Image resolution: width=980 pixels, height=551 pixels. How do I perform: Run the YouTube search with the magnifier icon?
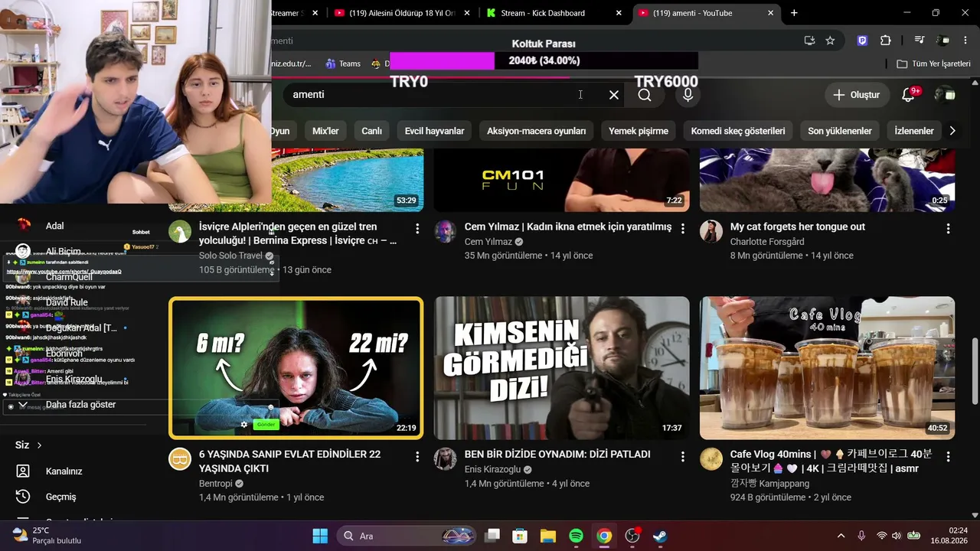(x=645, y=95)
